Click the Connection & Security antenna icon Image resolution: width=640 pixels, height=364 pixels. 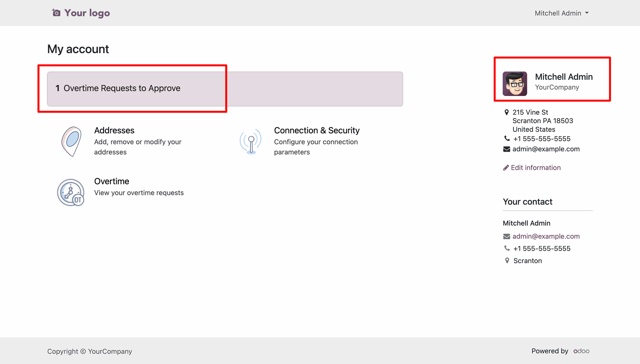tap(251, 141)
